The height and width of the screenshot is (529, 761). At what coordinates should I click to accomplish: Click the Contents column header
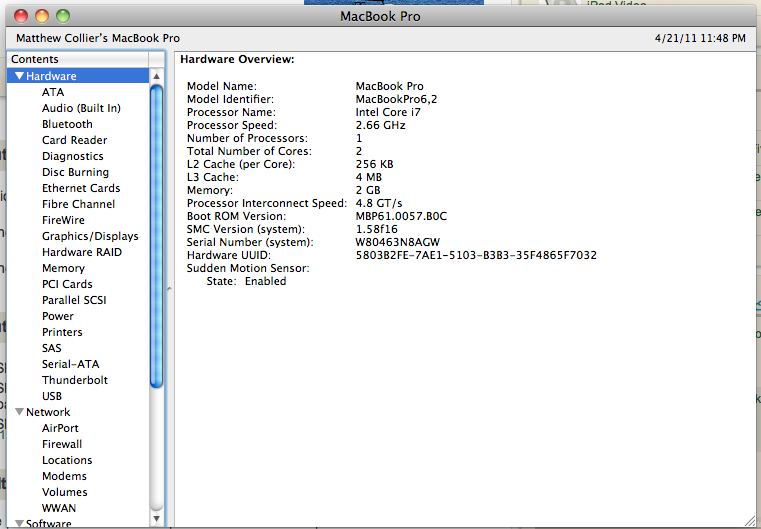click(x=78, y=59)
